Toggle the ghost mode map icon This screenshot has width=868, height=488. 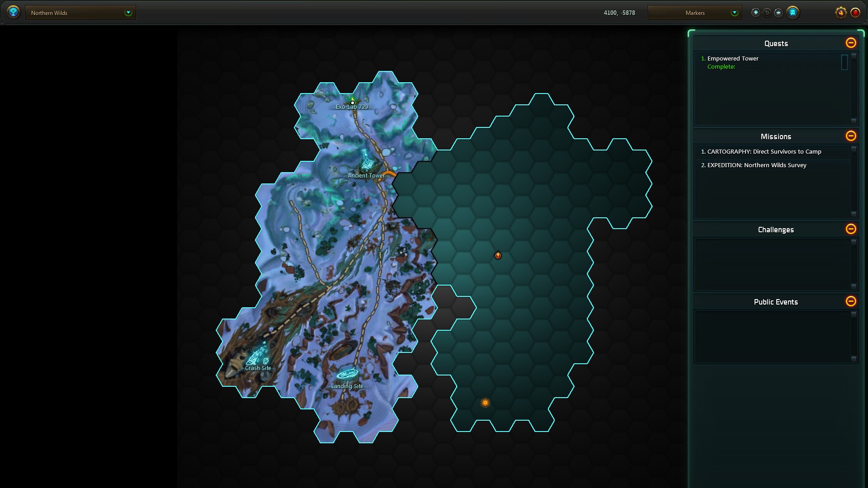click(793, 13)
